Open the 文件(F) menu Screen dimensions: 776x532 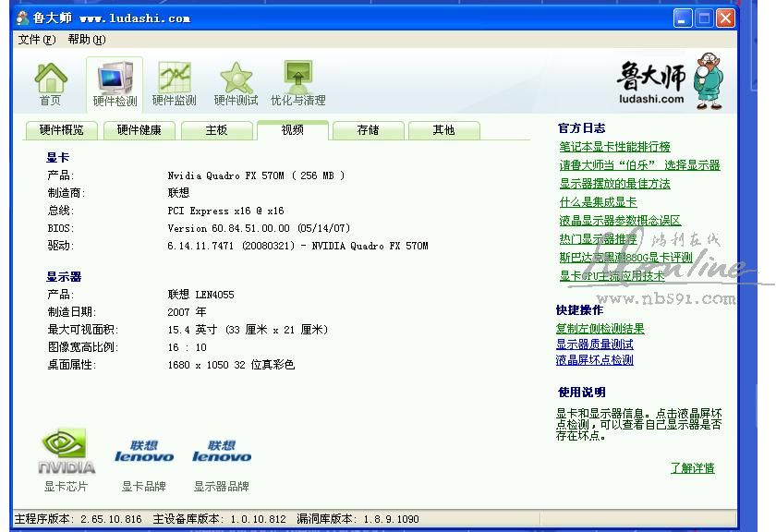(37, 40)
